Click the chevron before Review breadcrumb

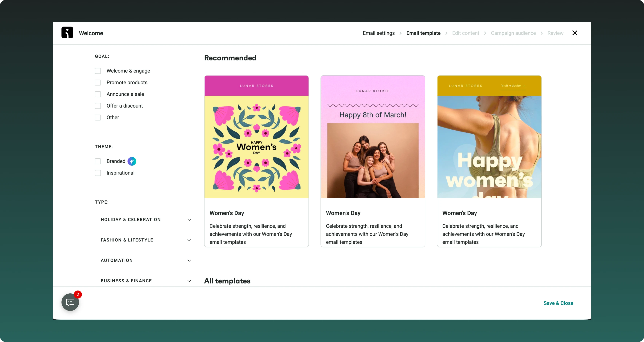pos(541,33)
